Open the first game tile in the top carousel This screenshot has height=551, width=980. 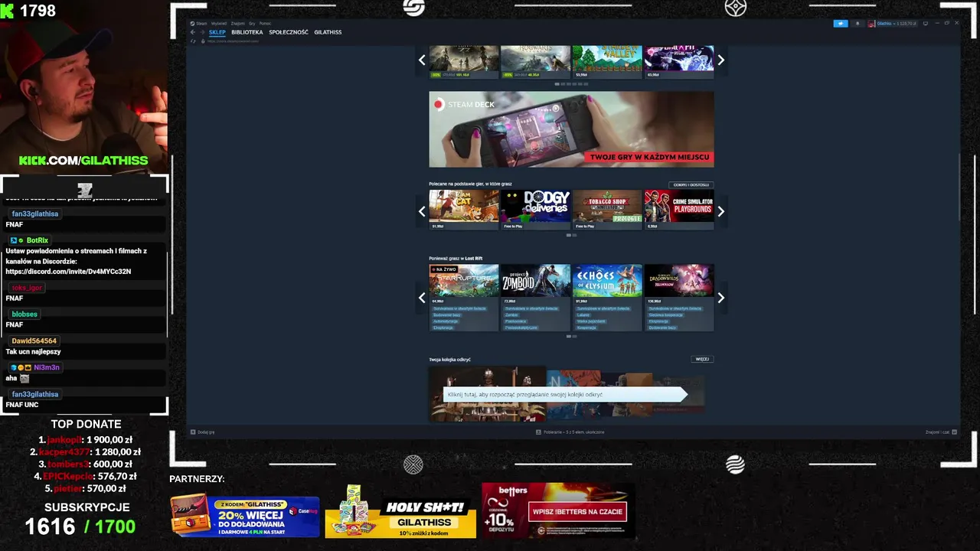coord(464,62)
